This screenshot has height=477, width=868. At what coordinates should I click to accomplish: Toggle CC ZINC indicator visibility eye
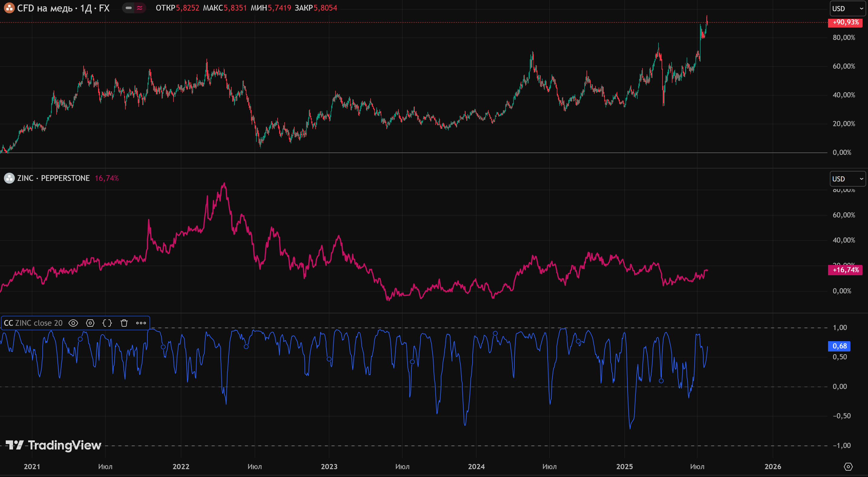click(x=73, y=323)
